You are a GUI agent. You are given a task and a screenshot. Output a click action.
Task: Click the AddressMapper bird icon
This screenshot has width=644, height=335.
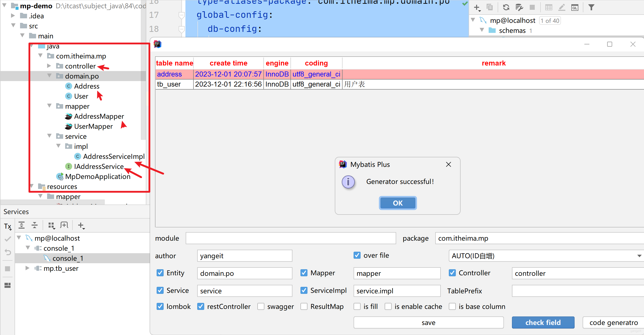68,116
